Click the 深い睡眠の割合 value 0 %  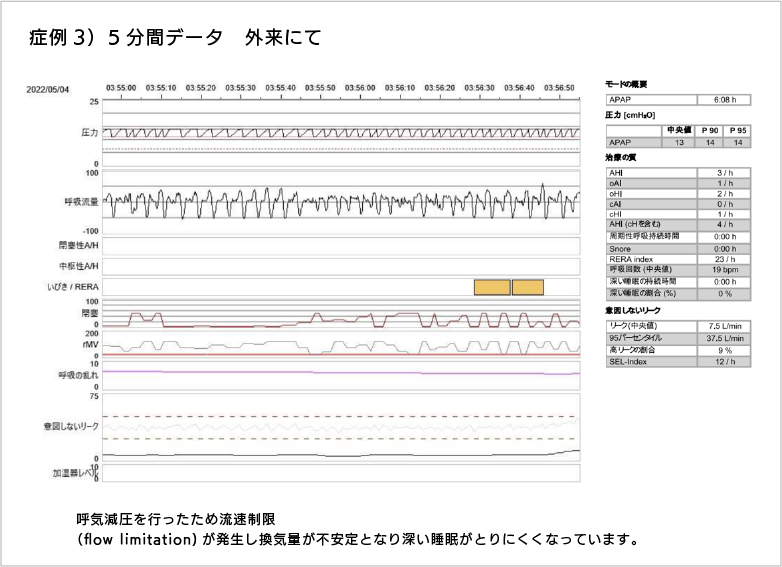point(724,294)
